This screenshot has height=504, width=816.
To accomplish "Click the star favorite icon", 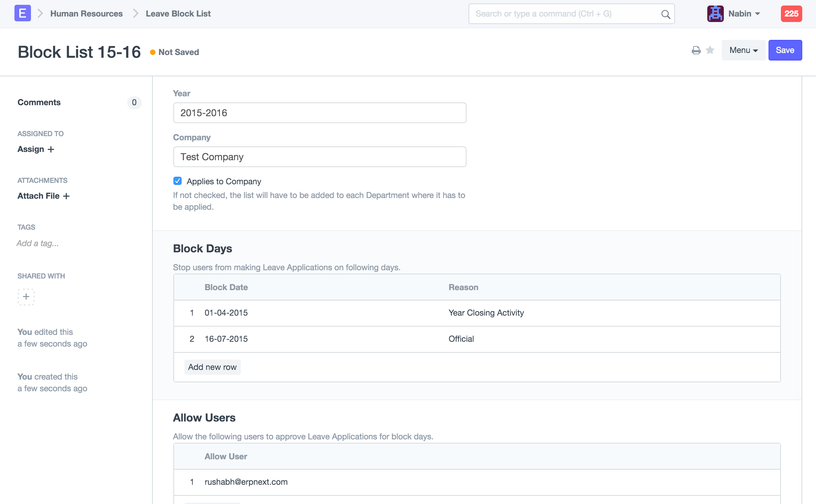I will (x=710, y=50).
